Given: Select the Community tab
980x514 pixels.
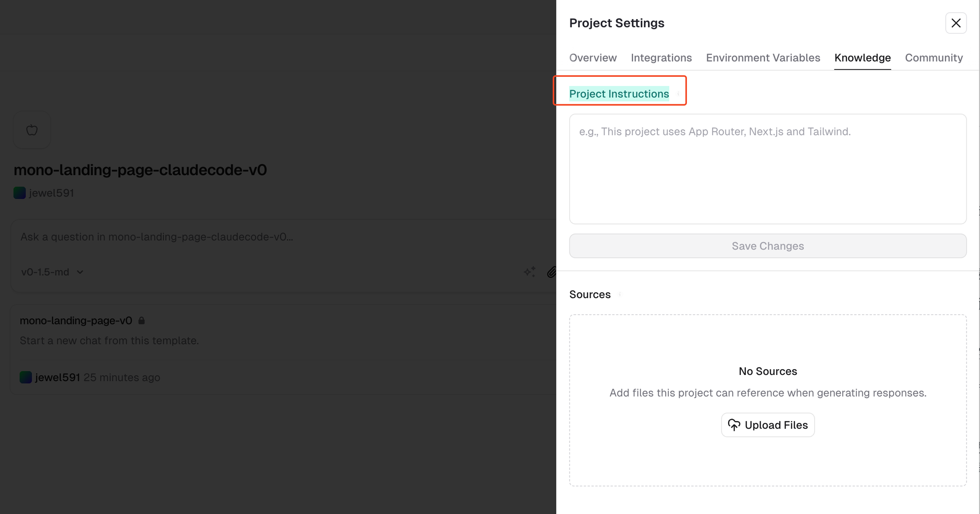Looking at the screenshot, I should pyautogui.click(x=933, y=58).
